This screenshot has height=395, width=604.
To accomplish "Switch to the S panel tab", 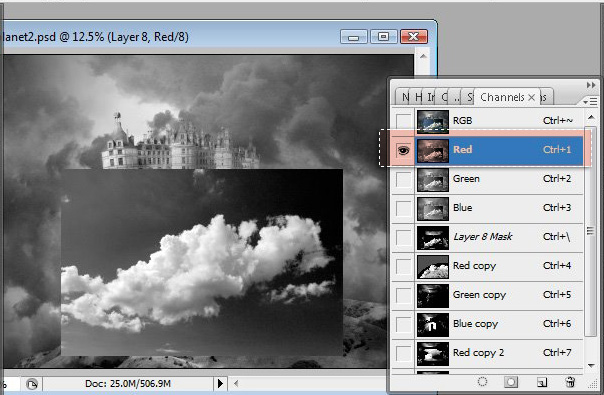I will 470,97.
